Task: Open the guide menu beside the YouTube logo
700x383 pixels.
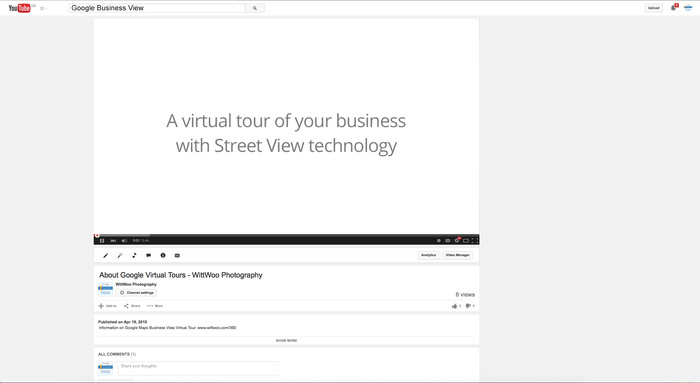Action: [x=43, y=8]
